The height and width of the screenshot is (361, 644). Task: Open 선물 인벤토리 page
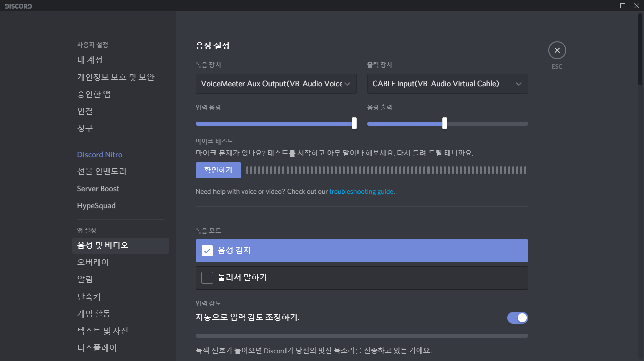[x=120, y=172]
